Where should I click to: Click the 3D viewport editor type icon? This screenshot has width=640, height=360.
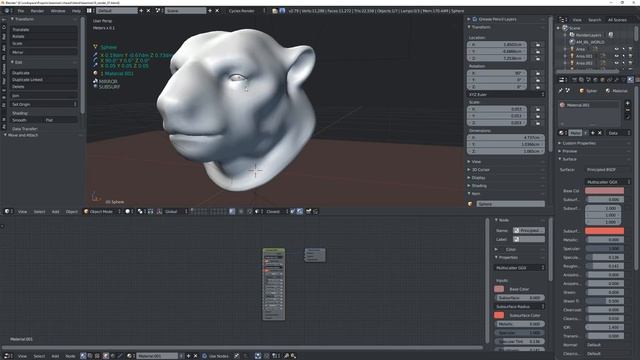(x=8, y=211)
